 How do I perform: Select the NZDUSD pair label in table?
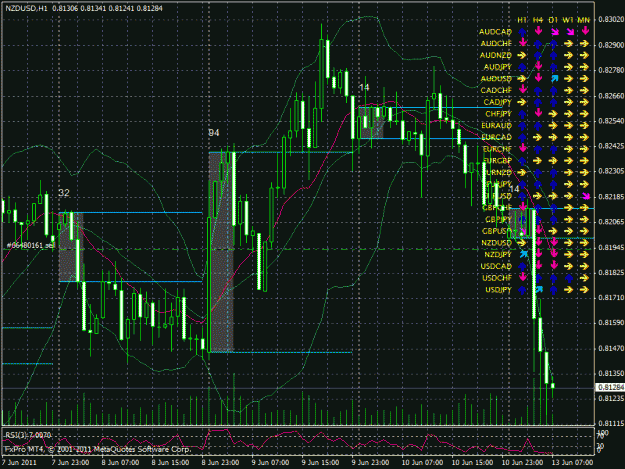(496, 243)
